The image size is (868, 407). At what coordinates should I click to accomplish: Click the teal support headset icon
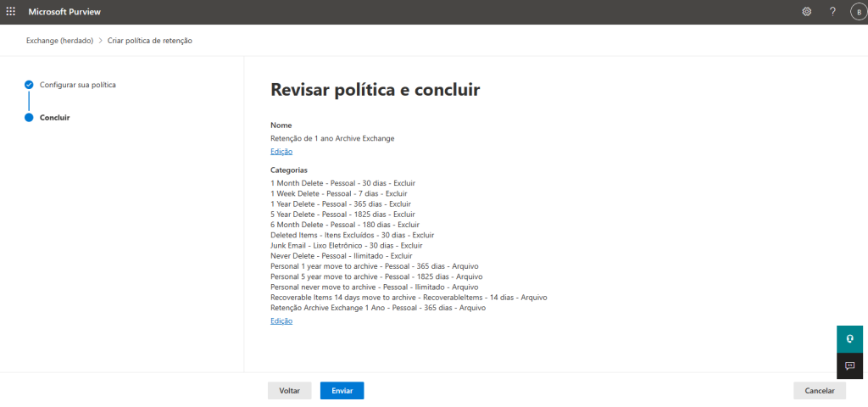click(850, 338)
